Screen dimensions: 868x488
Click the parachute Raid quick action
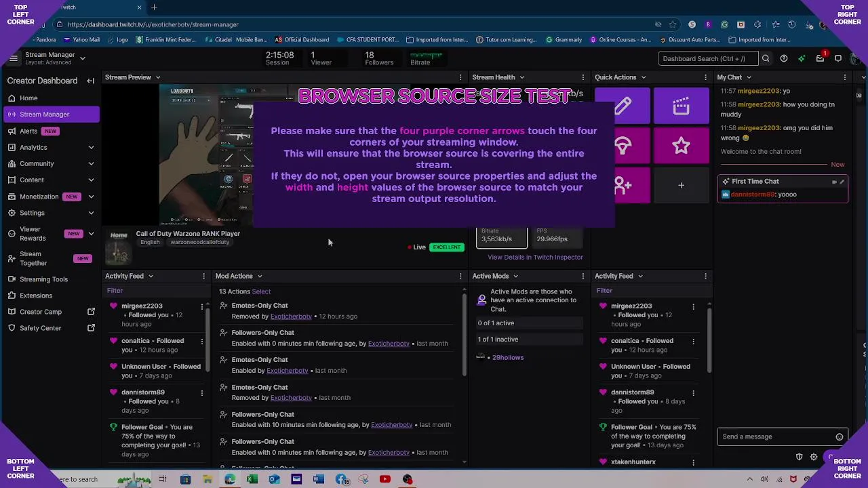pyautogui.click(x=623, y=146)
